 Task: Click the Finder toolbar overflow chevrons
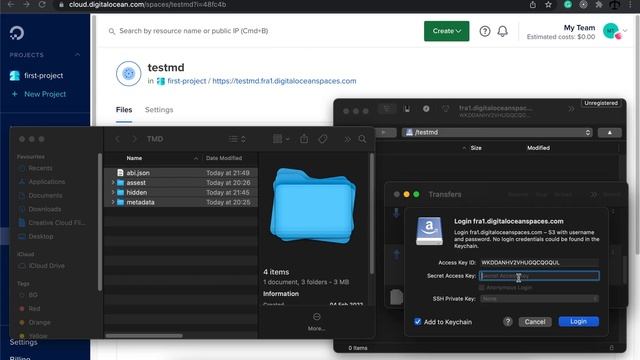(x=347, y=139)
